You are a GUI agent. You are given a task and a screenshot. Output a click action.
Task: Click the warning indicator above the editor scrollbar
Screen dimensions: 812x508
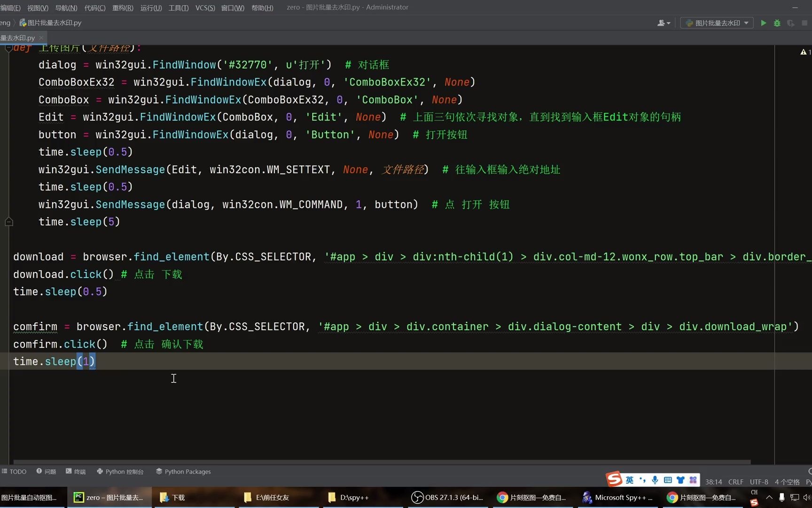[803, 52]
